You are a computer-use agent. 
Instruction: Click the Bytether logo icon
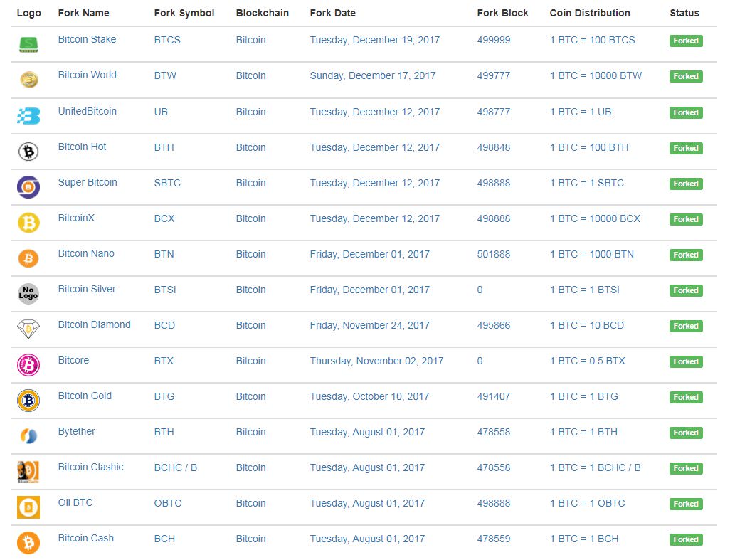pyautogui.click(x=28, y=436)
